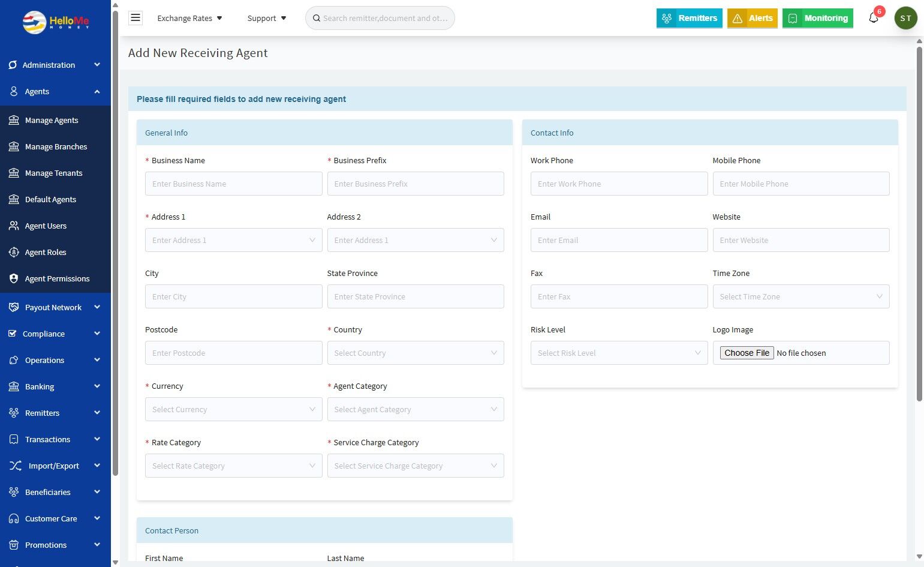Open the Select Time Zone dropdown
The image size is (924, 567).
pos(801,296)
